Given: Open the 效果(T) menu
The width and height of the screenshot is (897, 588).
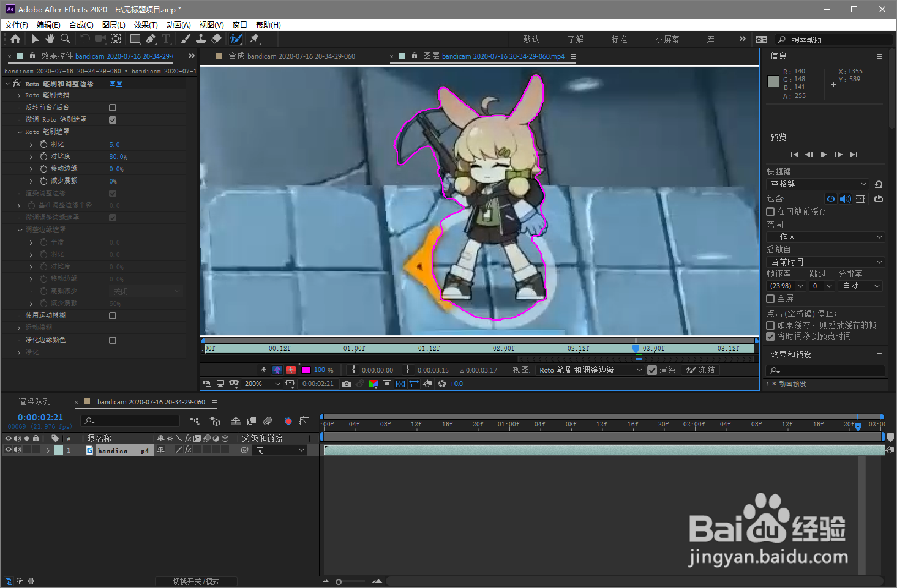Looking at the screenshot, I should pyautogui.click(x=146, y=24).
